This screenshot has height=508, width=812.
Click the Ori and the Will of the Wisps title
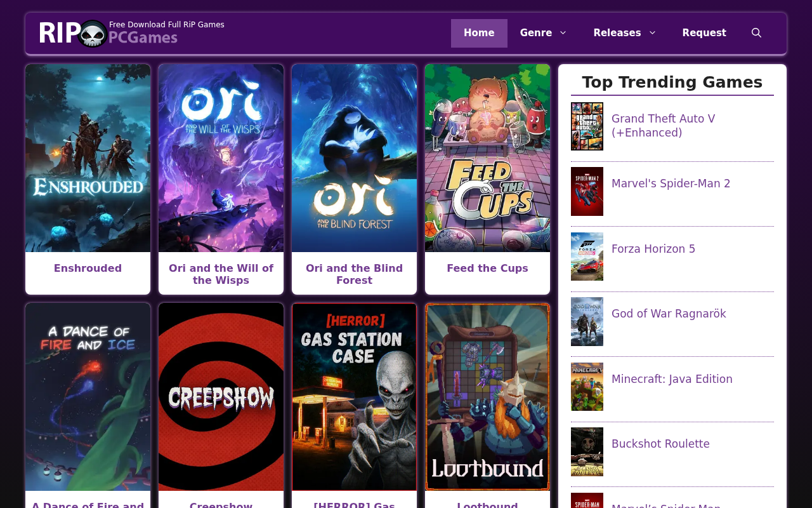coord(221,274)
